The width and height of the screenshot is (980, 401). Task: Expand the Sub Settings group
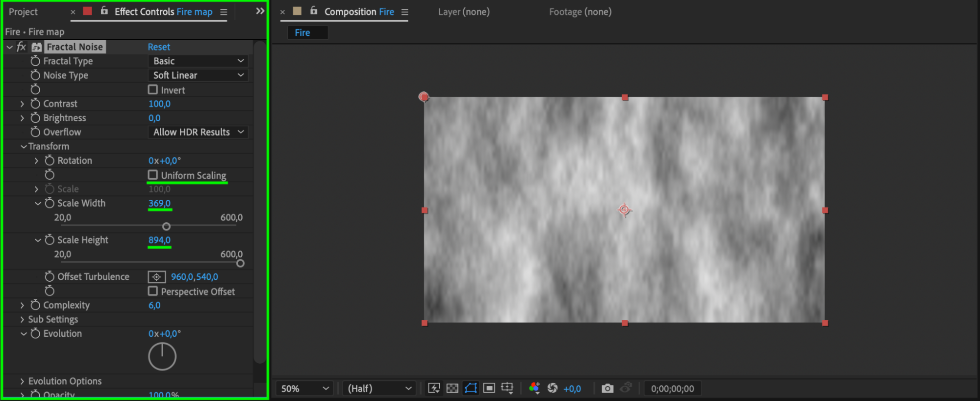pos(22,320)
